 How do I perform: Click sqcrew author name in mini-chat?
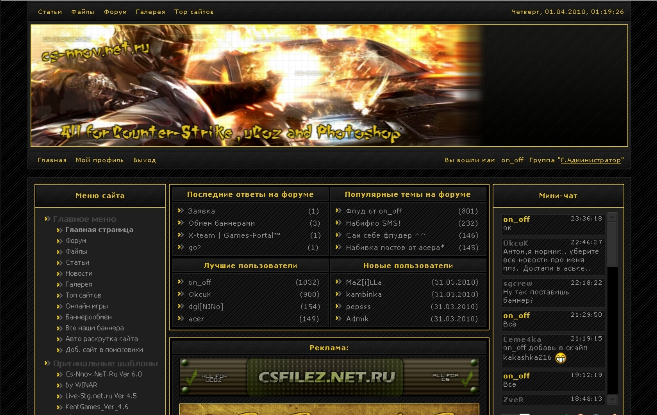tap(518, 283)
